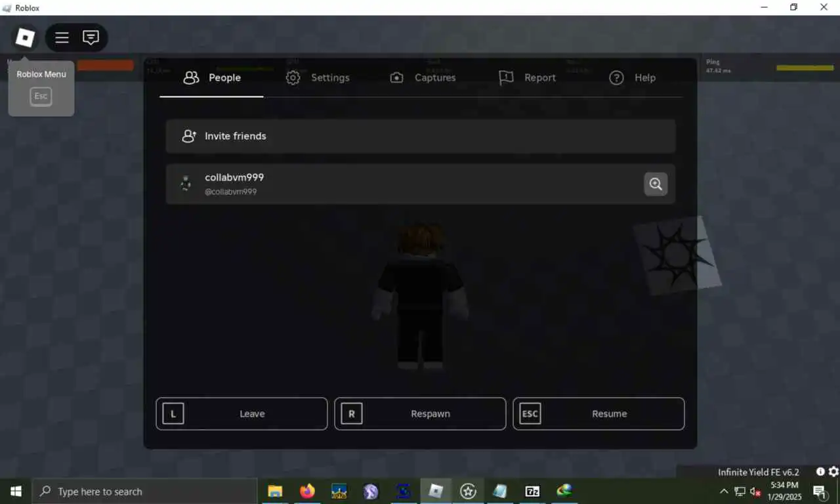Open the 7-Zip taskbar icon

coord(532,491)
